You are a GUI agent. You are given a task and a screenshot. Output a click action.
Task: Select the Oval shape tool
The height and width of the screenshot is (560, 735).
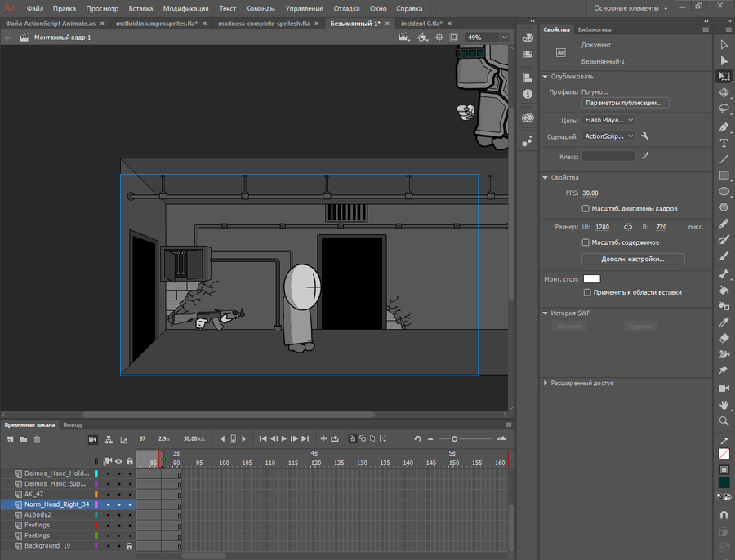(724, 191)
